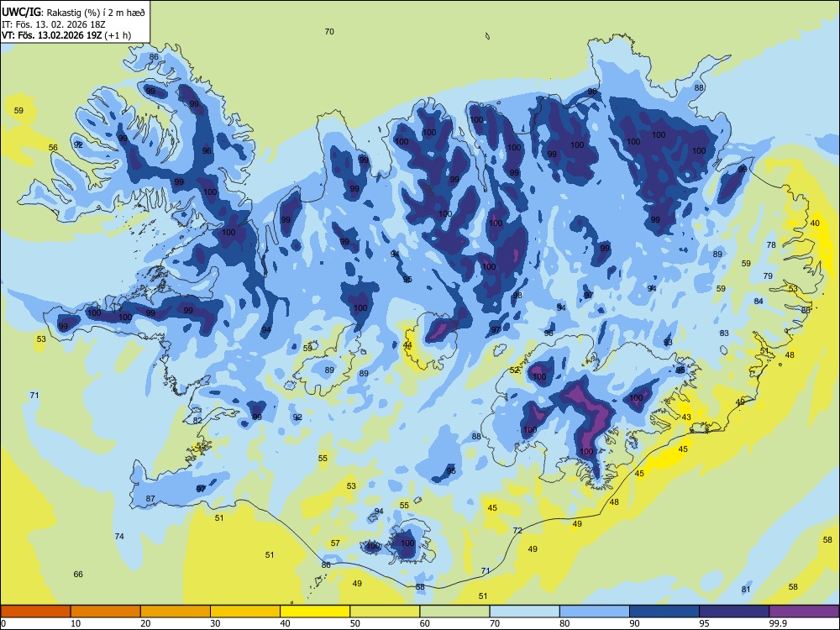Select the '74' value over the southwest sea

[119, 536]
